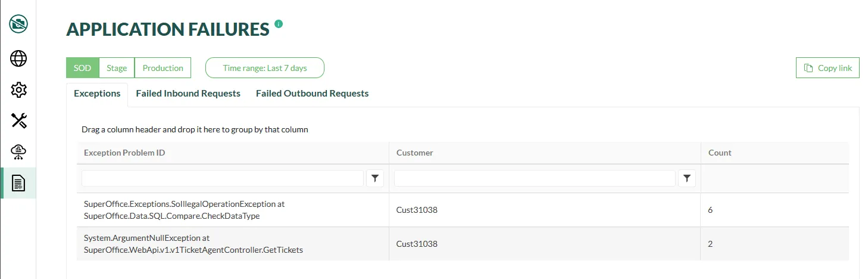Sort by the Count column header
This screenshot has height=279, width=868.
coord(720,153)
